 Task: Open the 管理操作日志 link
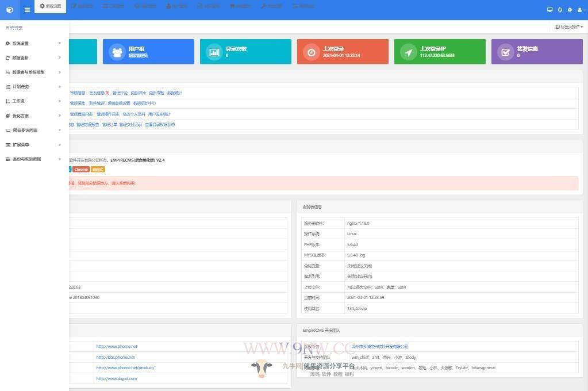click(x=108, y=114)
